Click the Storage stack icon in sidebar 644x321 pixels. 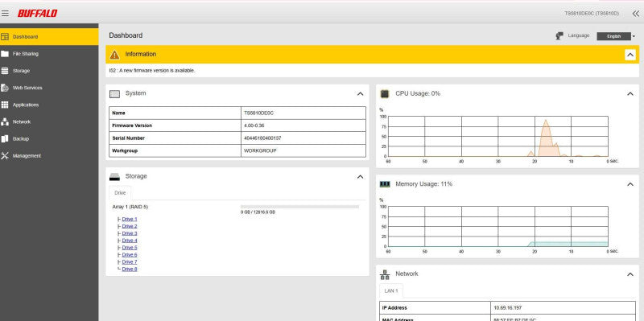(x=5, y=71)
